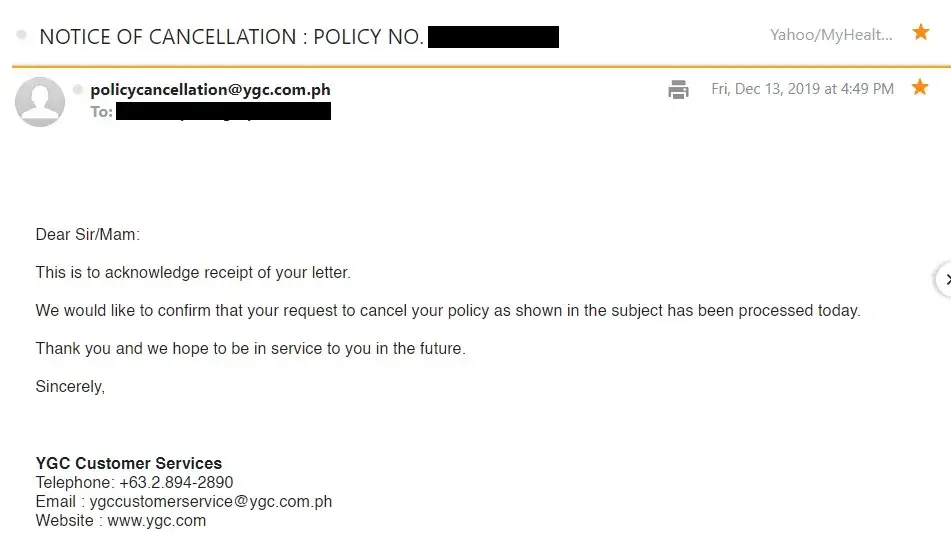Image resolution: width=951 pixels, height=547 pixels.
Task: Click the YGC Customer Services signature name
Action: (x=129, y=463)
